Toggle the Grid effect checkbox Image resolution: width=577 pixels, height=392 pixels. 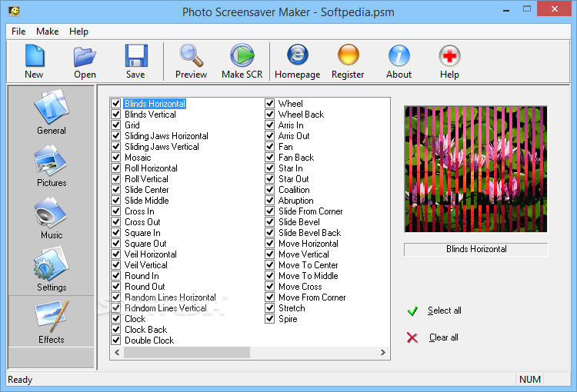tap(116, 125)
